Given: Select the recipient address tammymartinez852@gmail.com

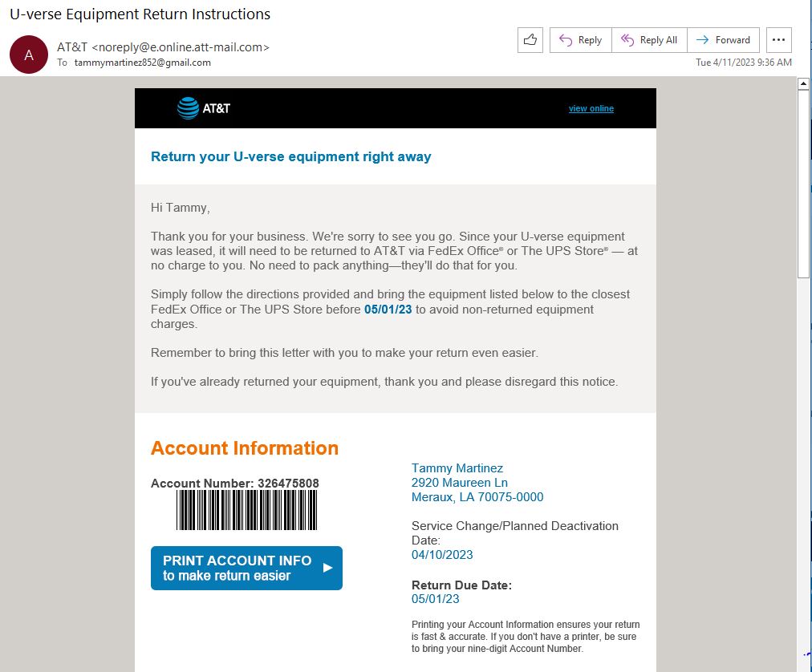Looking at the screenshot, I should click(142, 63).
